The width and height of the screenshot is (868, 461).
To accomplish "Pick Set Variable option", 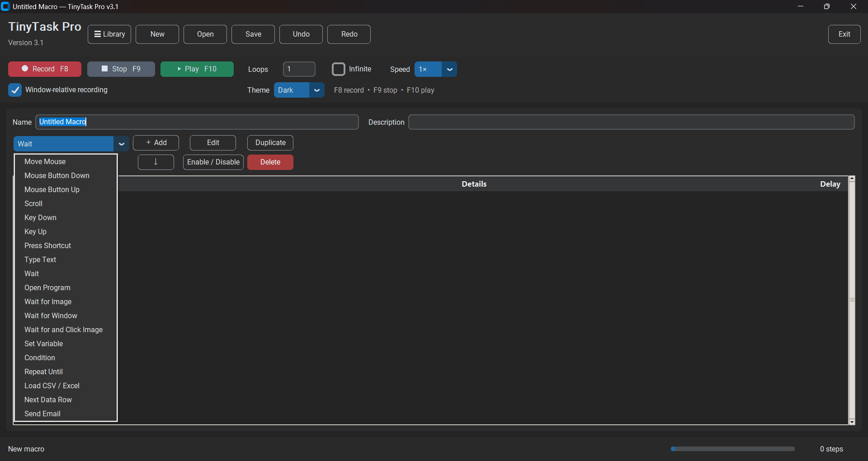I will pos(66,344).
